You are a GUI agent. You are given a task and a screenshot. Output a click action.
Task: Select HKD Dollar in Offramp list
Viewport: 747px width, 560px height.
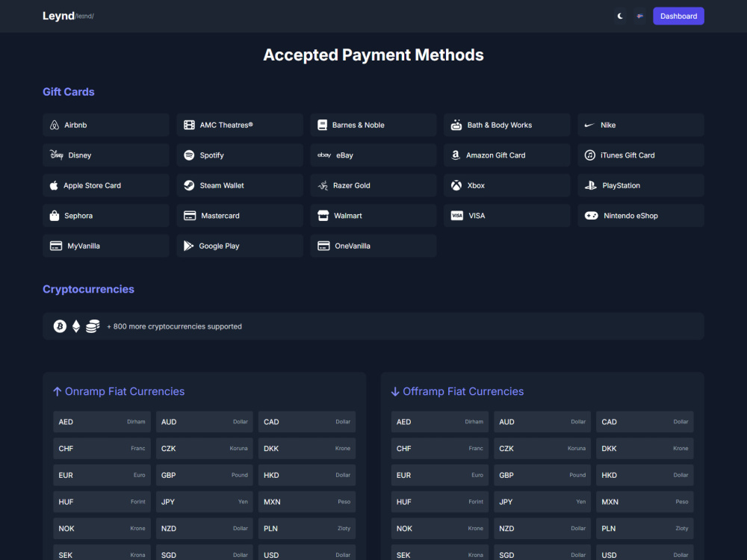tap(645, 475)
